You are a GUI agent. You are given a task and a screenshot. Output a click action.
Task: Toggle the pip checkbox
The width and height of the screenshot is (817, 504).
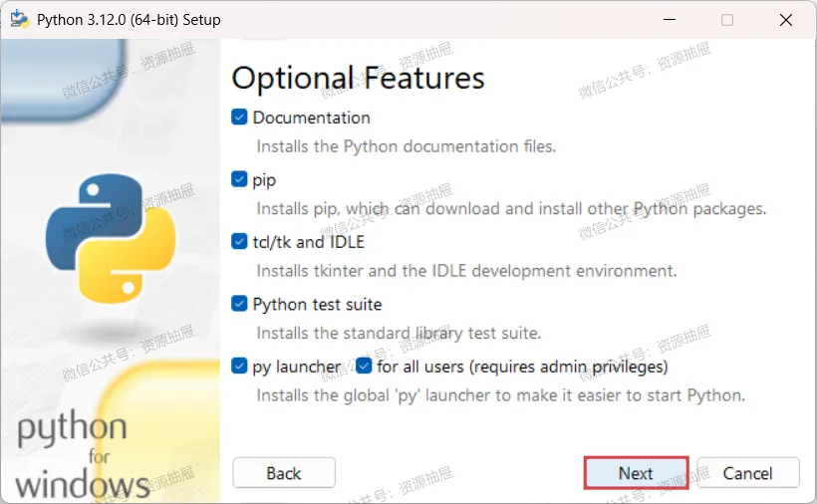pos(239,179)
